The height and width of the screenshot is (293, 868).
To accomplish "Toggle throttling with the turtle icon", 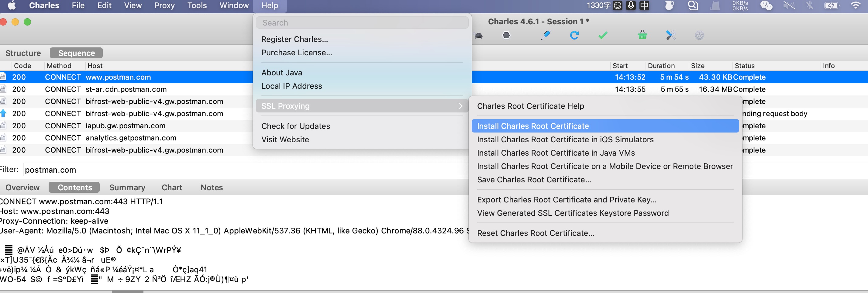I will pyautogui.click(x=478, y=35).
